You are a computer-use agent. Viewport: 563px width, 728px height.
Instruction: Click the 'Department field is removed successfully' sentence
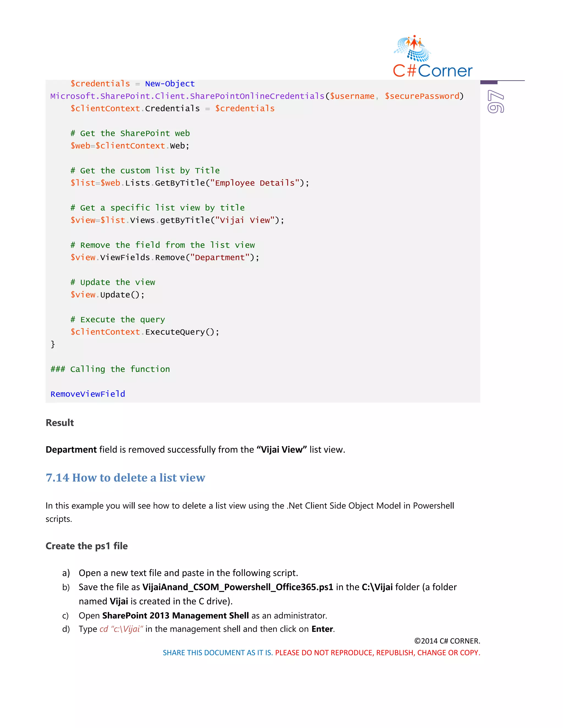click(195, 450)
